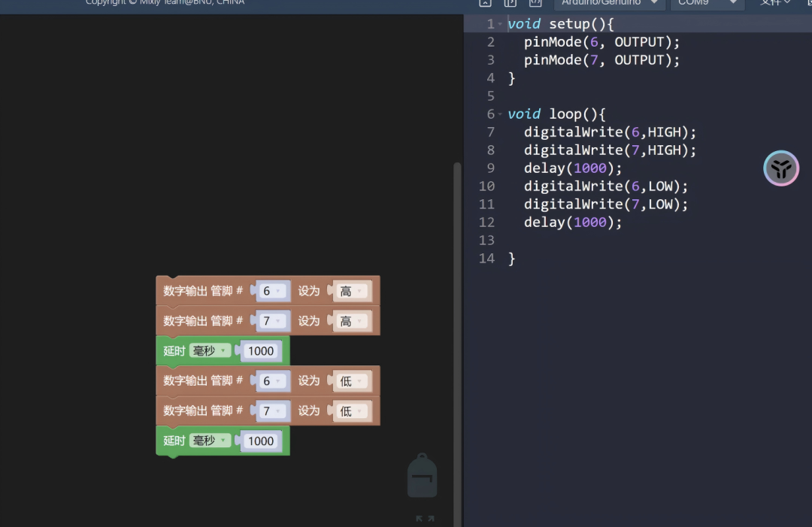Open 毫秒 unit dropdown in first delay block
Viewport: 812px width, 527px height.
209,350
